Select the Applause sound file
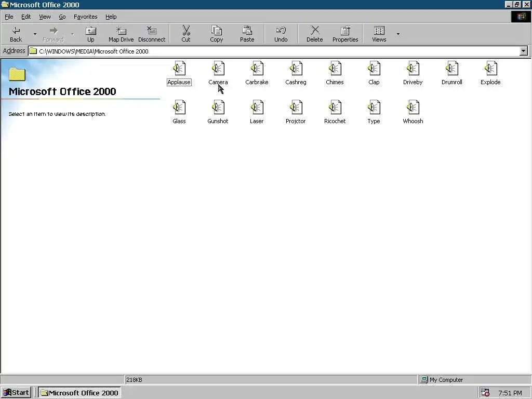This screenshot has height=399, width=532. [x=179, y=73]
